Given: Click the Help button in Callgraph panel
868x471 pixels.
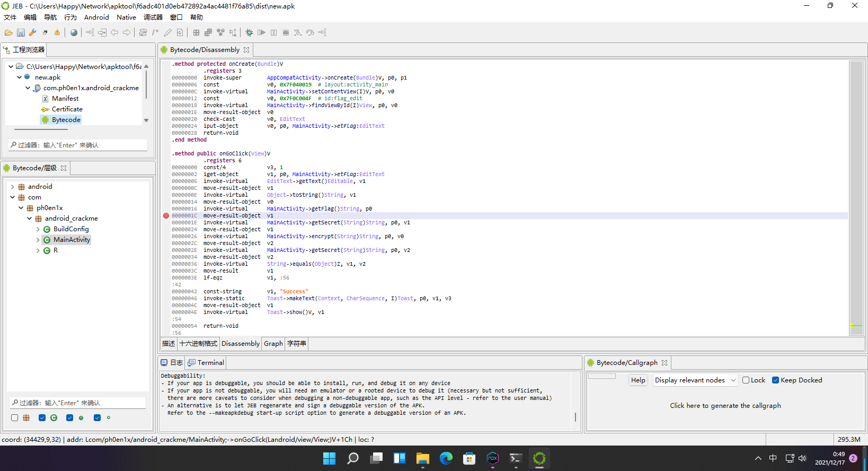Looking at the screenshot, I should tap(638, 380).
